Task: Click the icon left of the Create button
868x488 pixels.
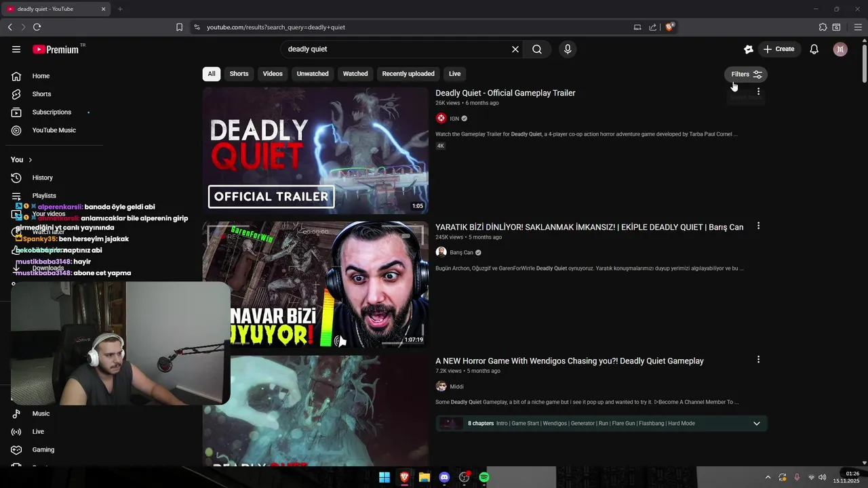Action: [749, 49]
